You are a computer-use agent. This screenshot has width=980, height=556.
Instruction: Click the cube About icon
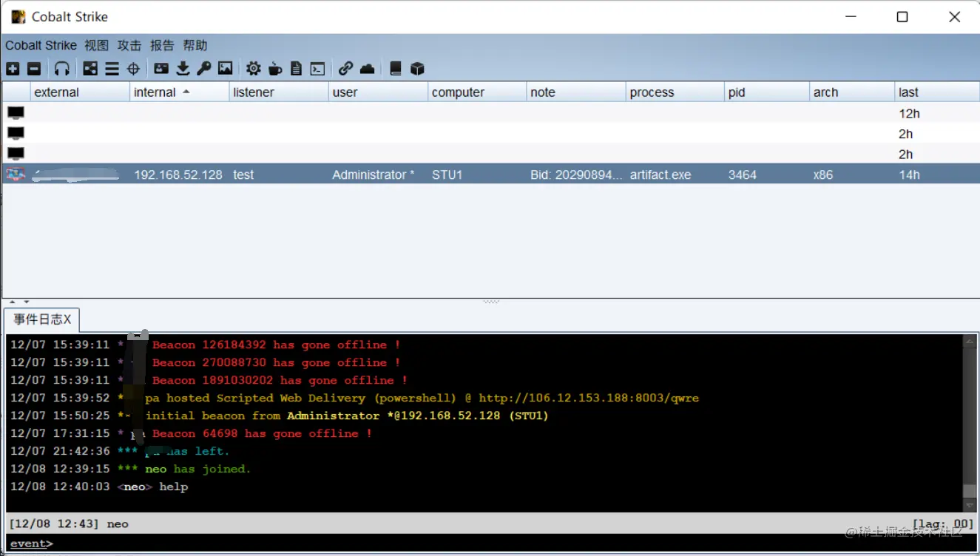pos(417,69)
